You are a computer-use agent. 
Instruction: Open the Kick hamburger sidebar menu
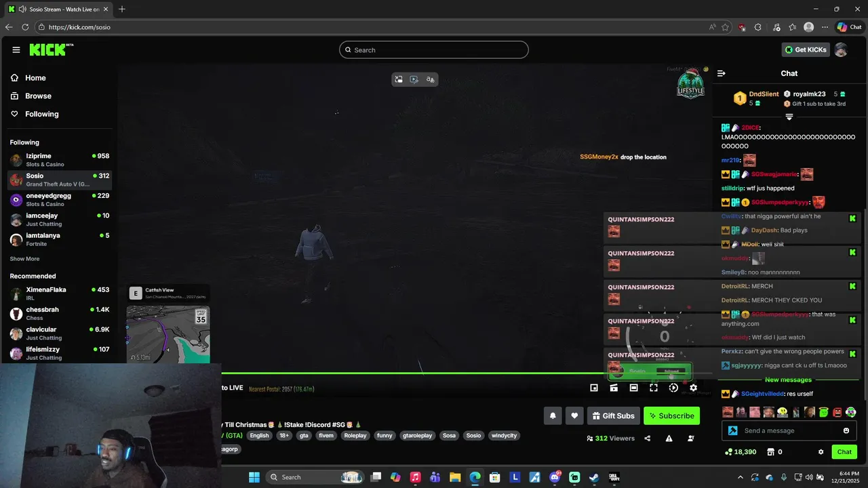tap(16, 49)
